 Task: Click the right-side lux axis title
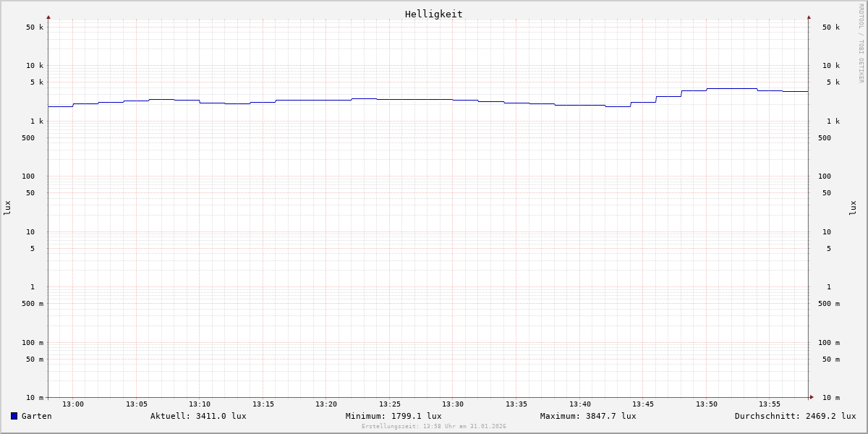pyautogui.click(x=853, y=208)
